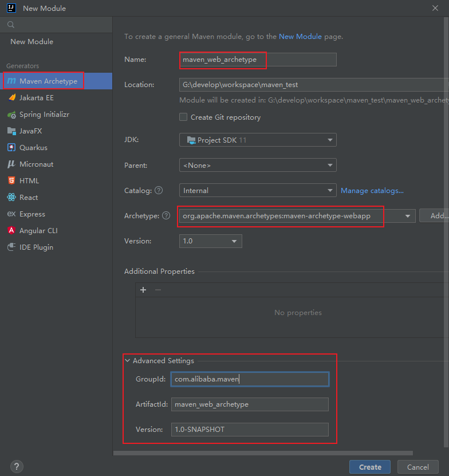Click the Location path field

(314, 85)
